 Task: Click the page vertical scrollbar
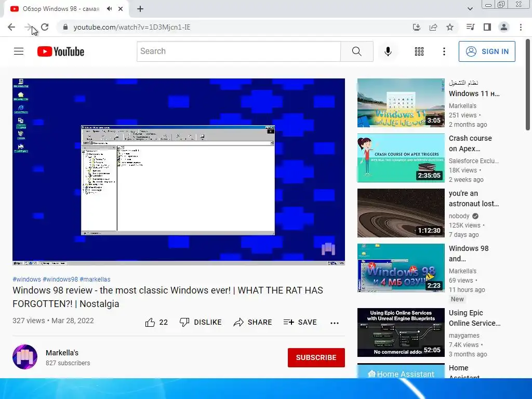pos(528,85)
